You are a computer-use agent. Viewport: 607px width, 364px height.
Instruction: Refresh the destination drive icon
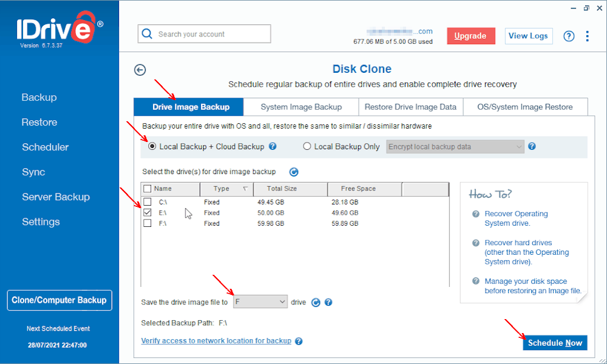(x=316, y=303)
